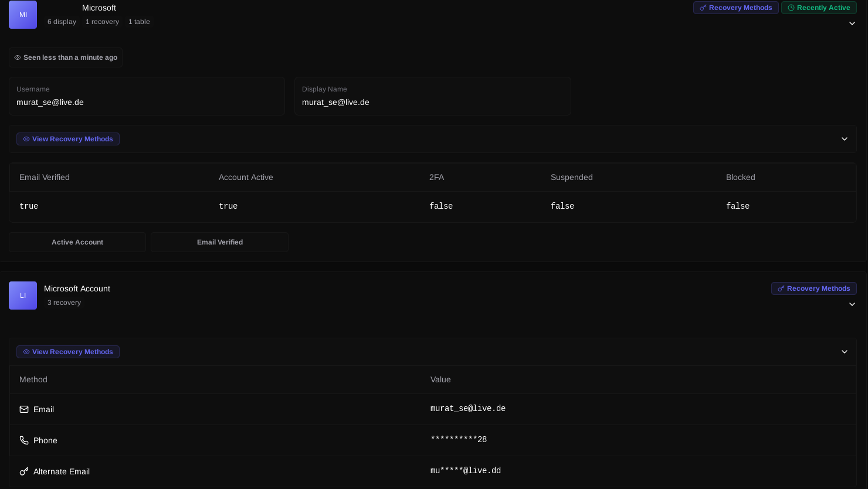This screenshot has height=489, width=868.
Task: Click the false value under Suspended
Action: [562, 206]
